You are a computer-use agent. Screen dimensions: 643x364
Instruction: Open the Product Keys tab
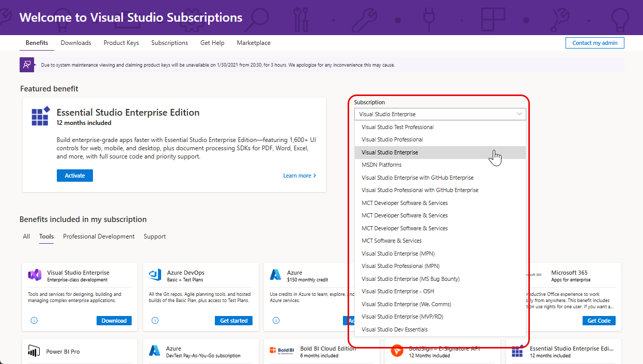pos(121,43)
